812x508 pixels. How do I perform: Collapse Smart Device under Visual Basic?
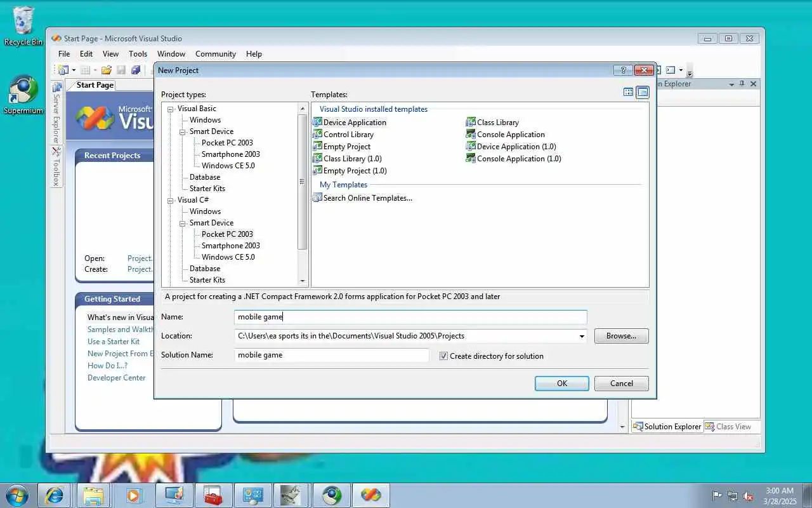183,132
